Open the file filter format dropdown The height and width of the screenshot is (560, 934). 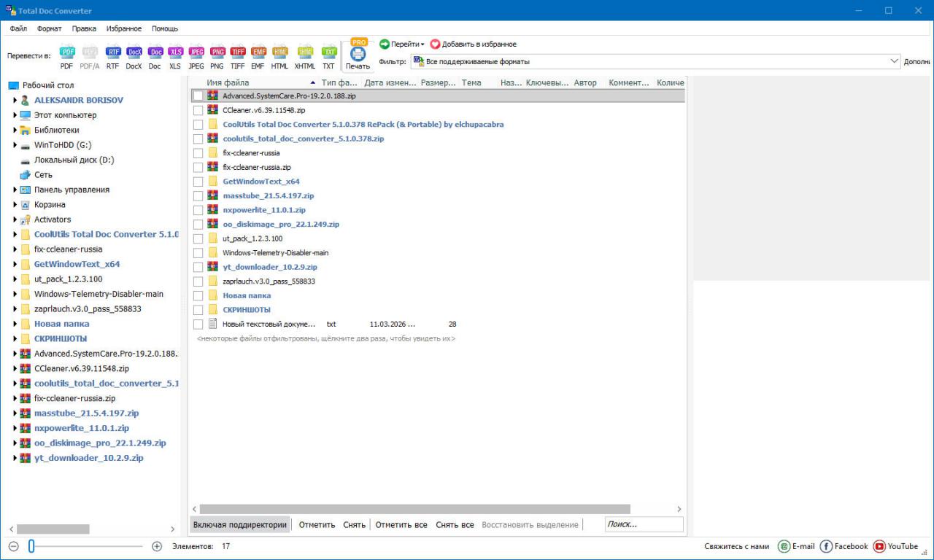tap(895, 62)
